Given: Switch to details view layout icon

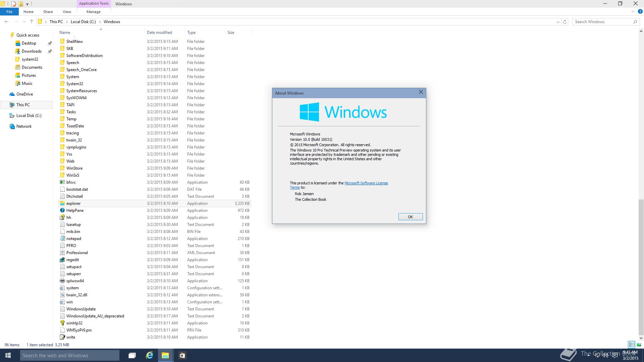Looking at the screenshot, I should (x=632, y=345).
